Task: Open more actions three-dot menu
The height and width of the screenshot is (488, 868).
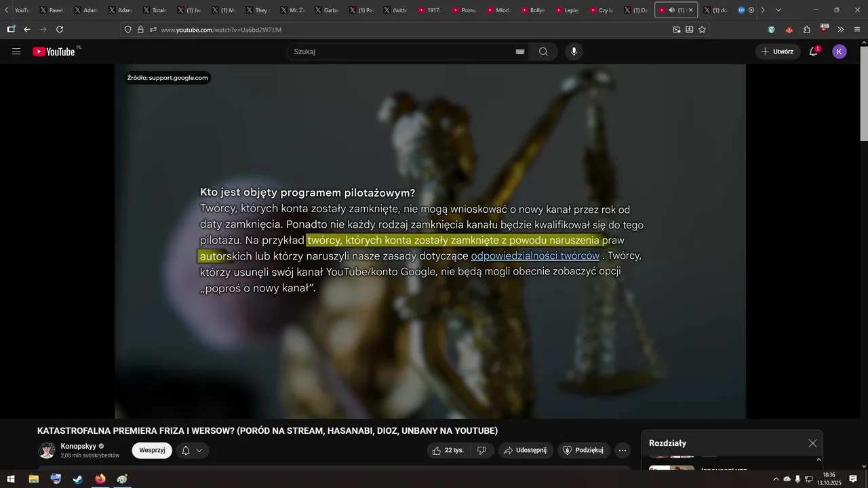Action: [623, 450]
